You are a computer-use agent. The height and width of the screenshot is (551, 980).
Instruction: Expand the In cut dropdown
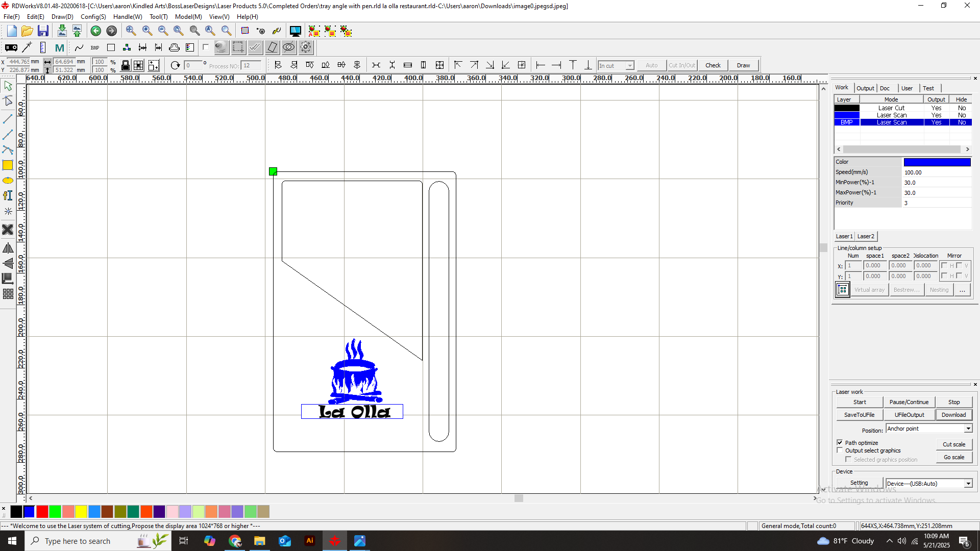tap(630, 66)
